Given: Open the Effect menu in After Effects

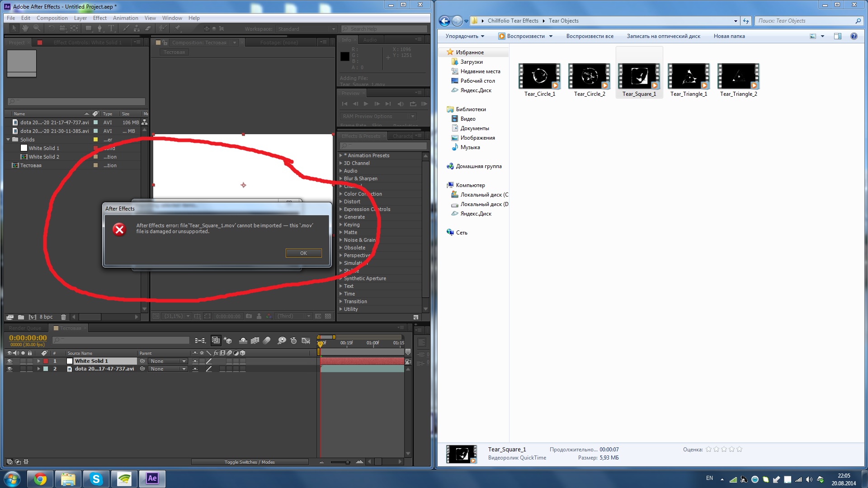Looking at the screenshot, I should (99, 18).
